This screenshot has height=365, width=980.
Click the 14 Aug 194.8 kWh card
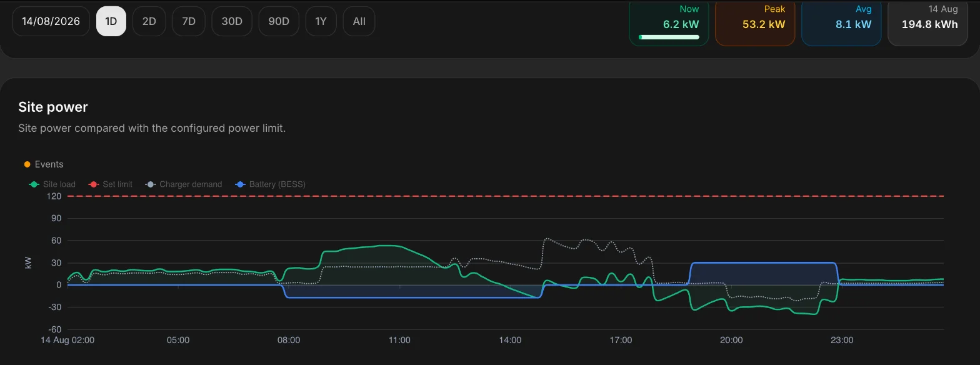click(927, 22)
